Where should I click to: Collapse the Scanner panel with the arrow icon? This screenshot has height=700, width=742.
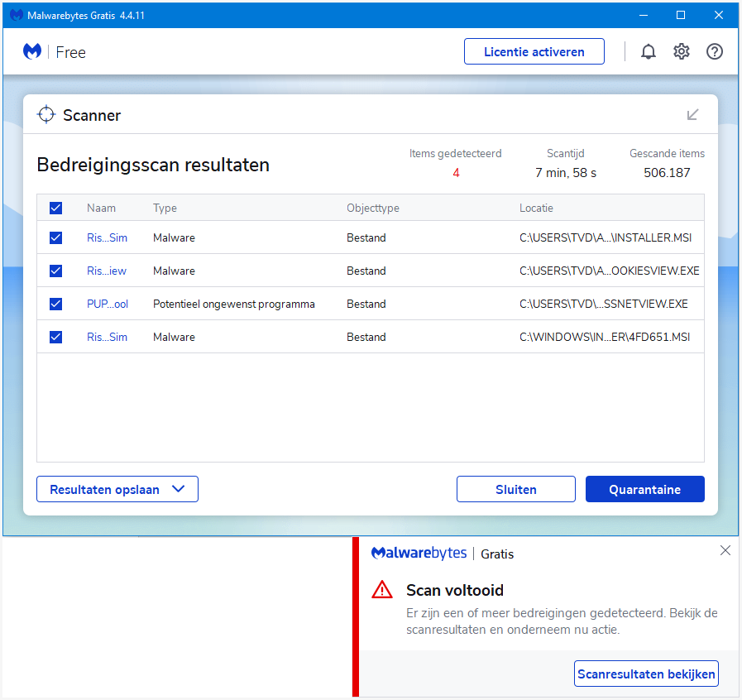(692, 114)
